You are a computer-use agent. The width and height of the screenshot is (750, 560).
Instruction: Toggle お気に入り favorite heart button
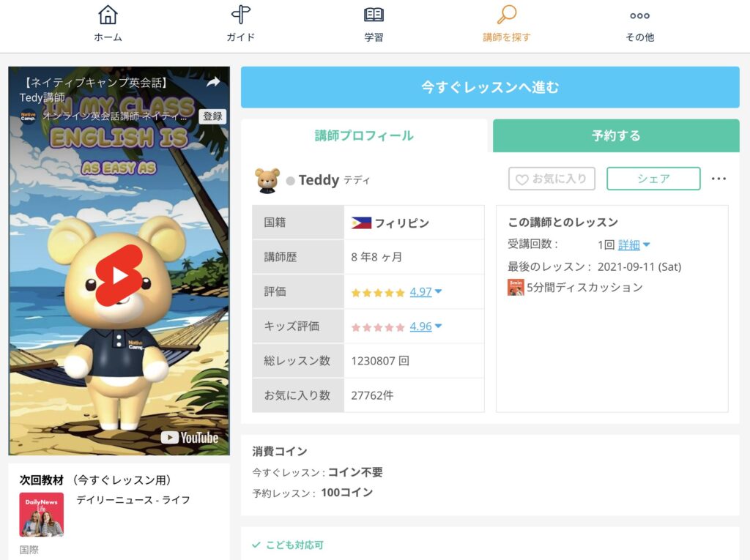[552, 179]
